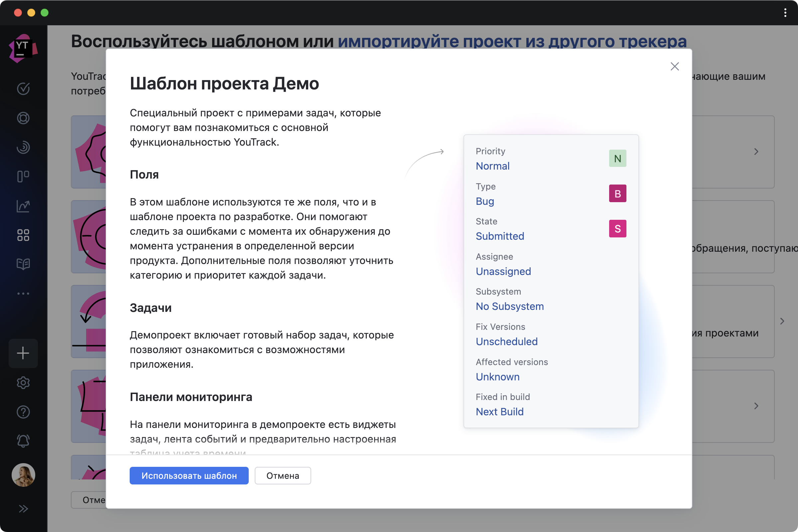Click the partially hidden Отмена button behind dialog
Screen dimensions: 798x532
pos(88,500)
